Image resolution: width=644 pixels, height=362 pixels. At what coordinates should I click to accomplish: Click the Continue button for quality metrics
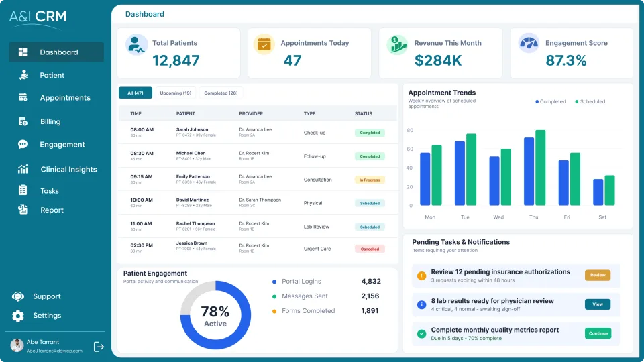[598, 333]
